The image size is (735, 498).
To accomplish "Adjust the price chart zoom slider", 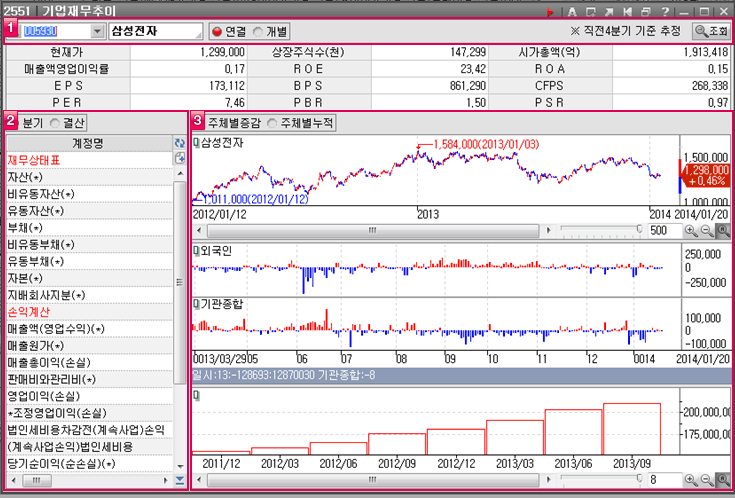I will (639, 229).
